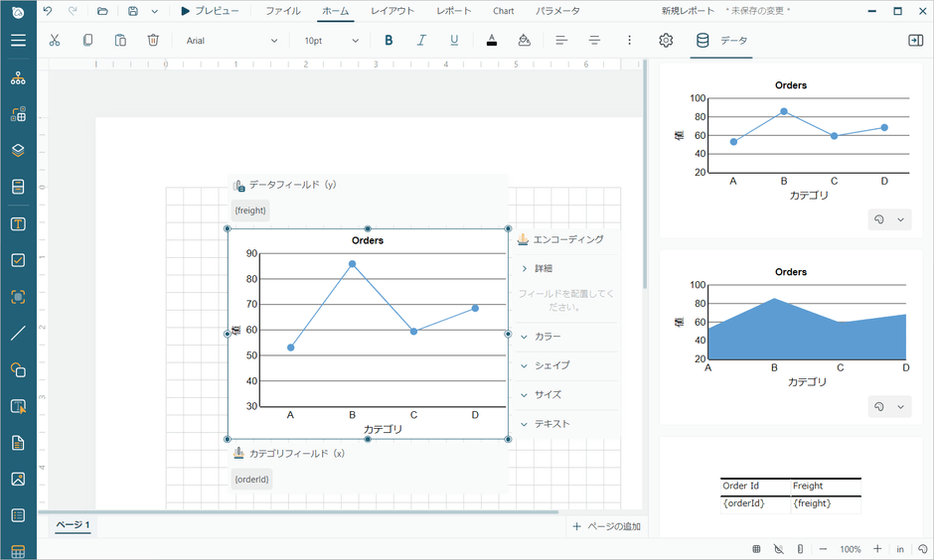Screen dimensions: 934x560
Task: Toggle grid display in status bar
Action: (756, 549)
